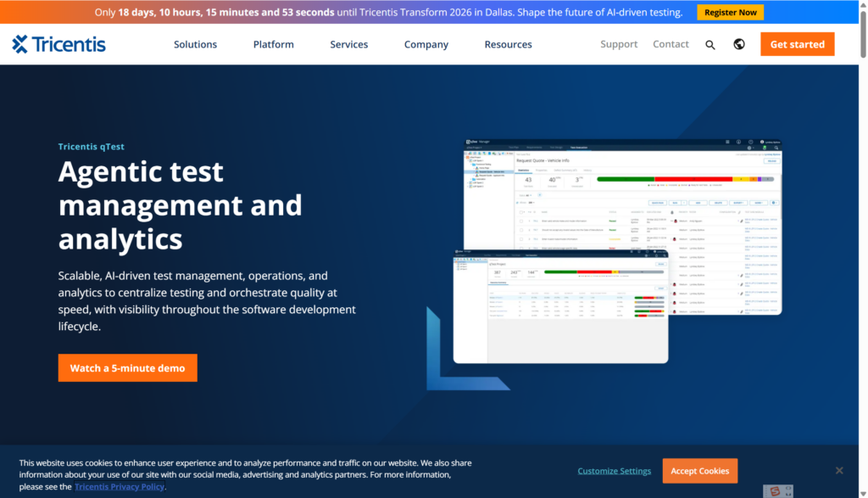This screenshot has height=498, width=868.
Task: Click Register Now in the top banner
Action: coord(730,12)
